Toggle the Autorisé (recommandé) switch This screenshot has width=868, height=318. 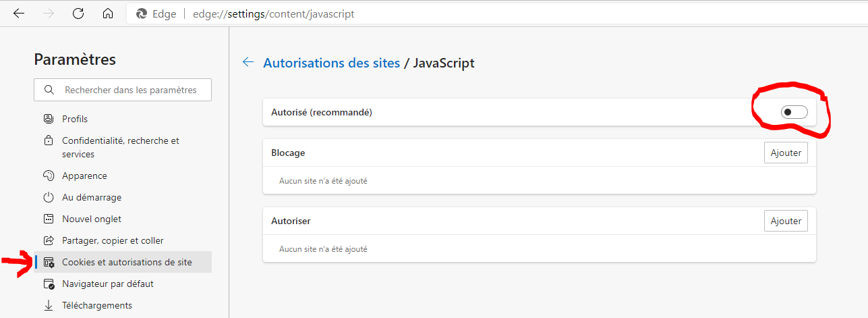tap(794, 112)
